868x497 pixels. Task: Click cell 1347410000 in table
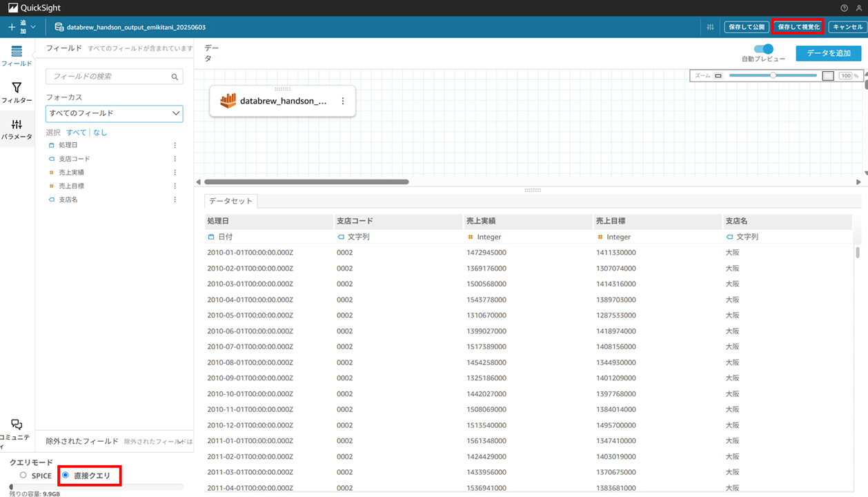tap(616, 441)
